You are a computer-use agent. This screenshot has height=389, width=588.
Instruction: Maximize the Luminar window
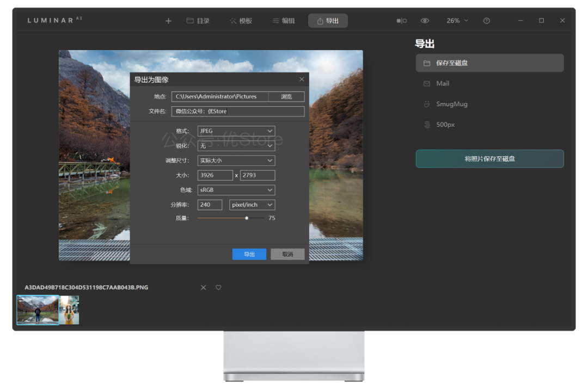tap(542, 21)
